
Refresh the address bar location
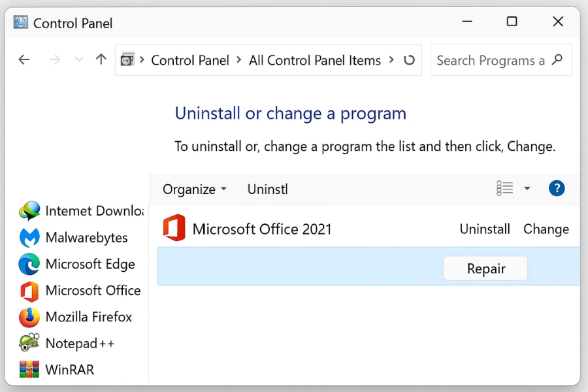point(409,60)
